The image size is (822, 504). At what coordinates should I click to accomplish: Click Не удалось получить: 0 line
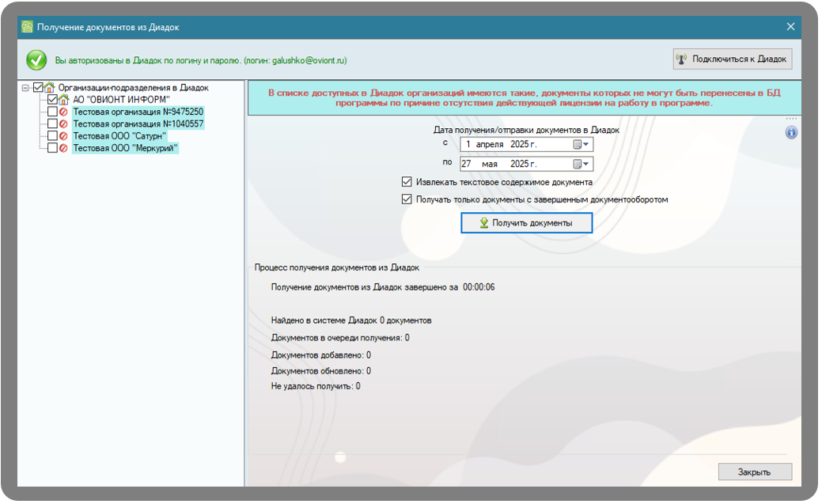[x=316, y=386]
